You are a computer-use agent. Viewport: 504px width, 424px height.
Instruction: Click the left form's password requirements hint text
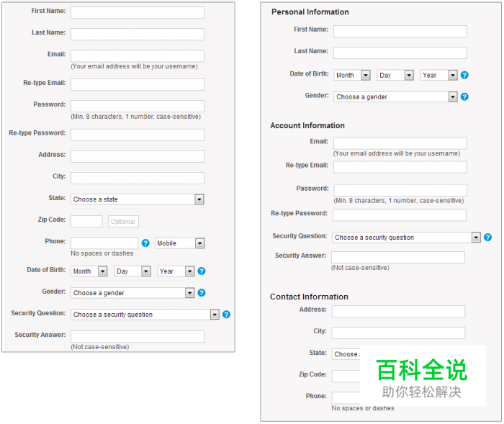coord(135,117)
